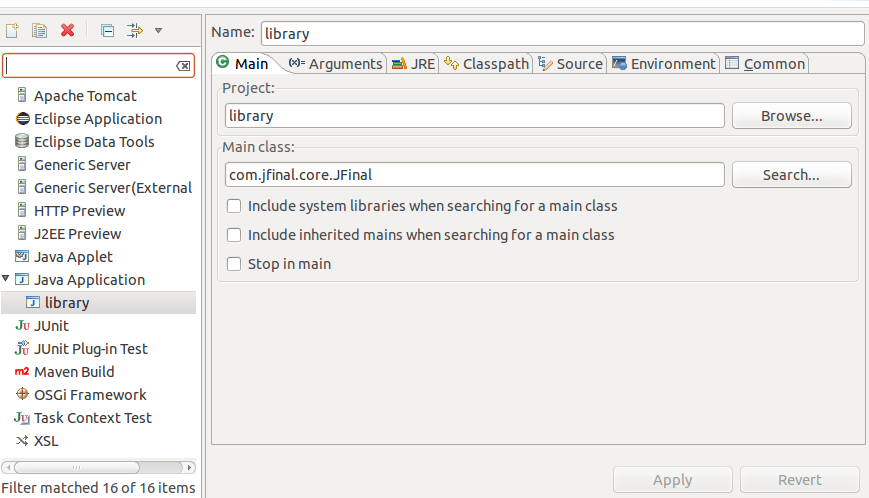Click the filter launch configurations icon

coord(135,30)
